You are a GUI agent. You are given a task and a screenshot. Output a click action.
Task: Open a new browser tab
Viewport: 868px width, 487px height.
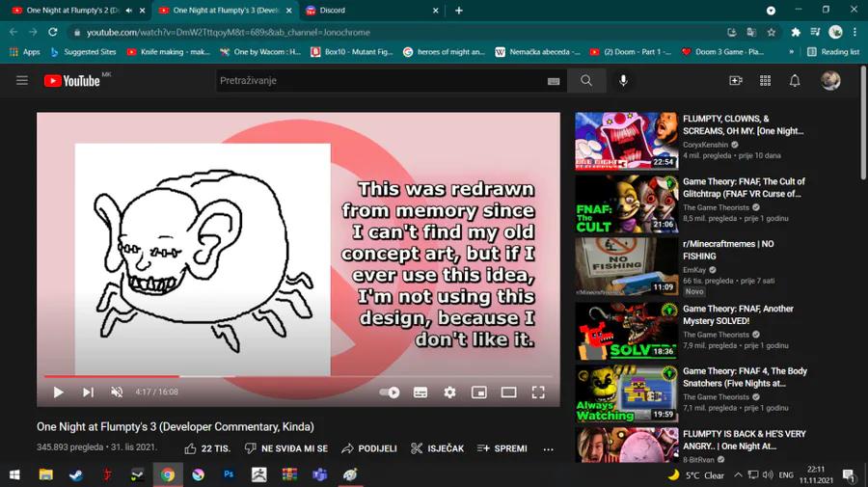click(458, 10)
